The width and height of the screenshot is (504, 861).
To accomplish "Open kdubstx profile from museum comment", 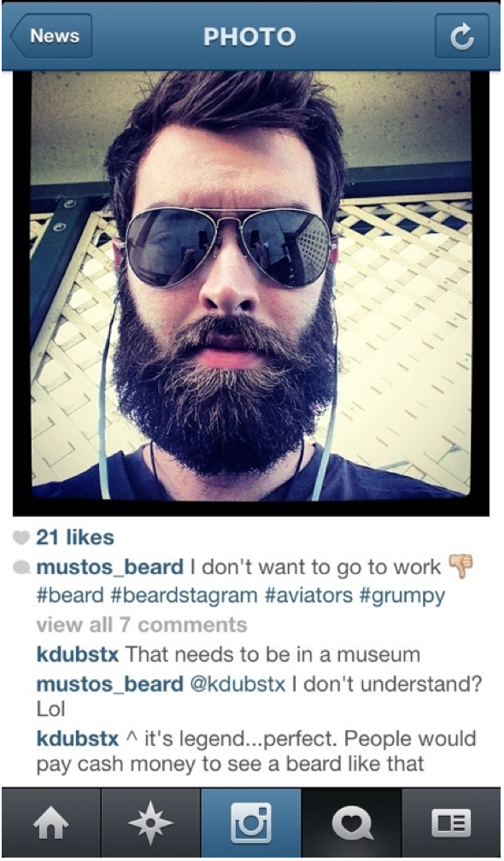I will pyautogui.click(x=78, y=654).
